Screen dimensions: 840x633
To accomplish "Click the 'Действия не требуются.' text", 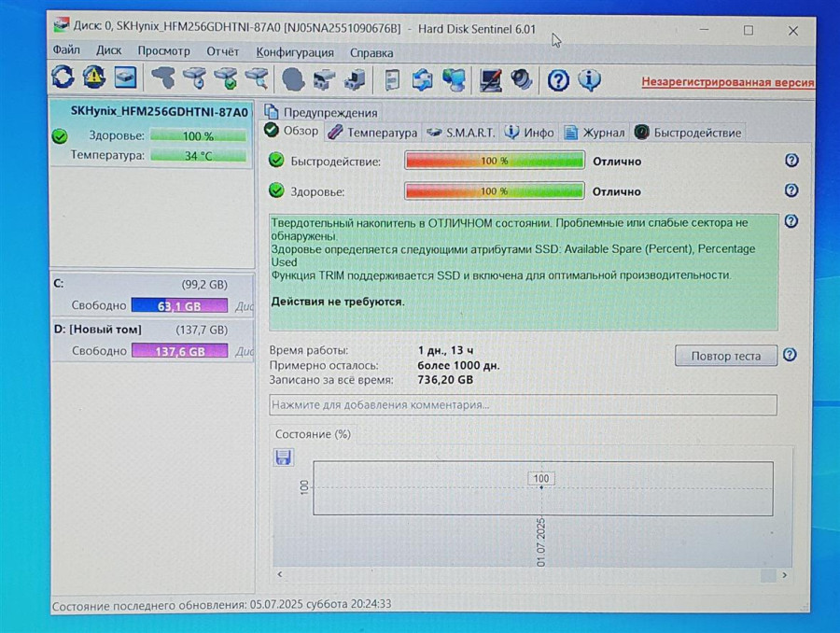I will pyautogui.click(x=338, y=302).
